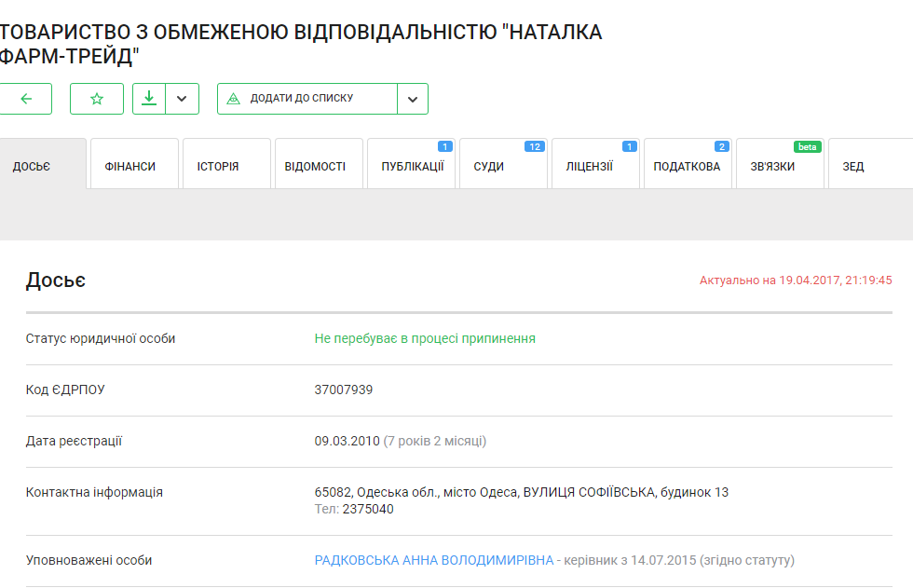Viewport: 913px width, 588px height.
Task: Open the Зв'язки beta tab
Action: pos(773,167)
